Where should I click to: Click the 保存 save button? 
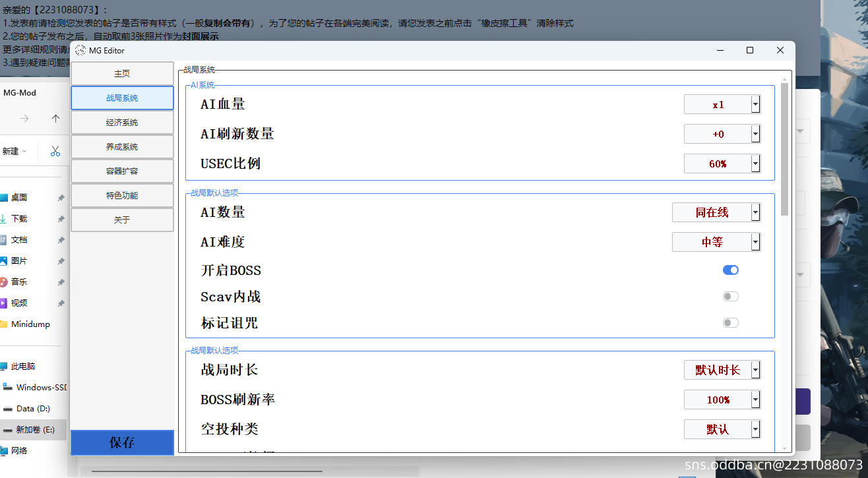click(x=122, y=442)
